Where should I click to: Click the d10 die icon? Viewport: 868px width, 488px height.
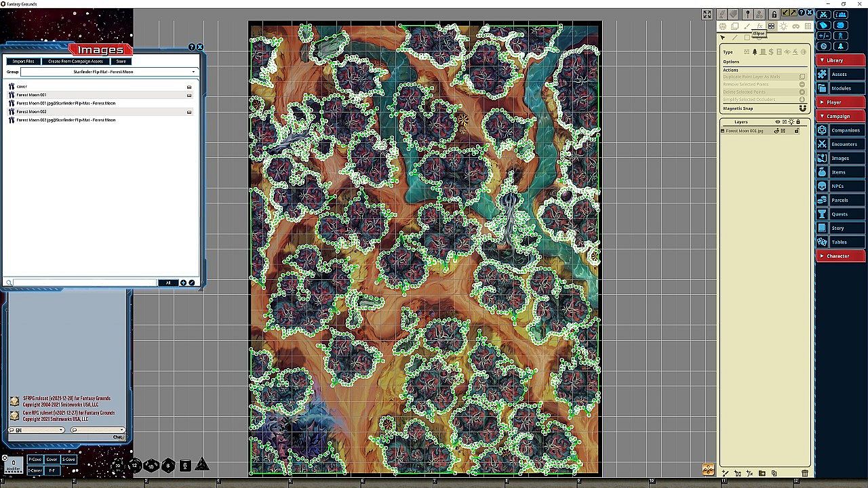tap(151, 465)
